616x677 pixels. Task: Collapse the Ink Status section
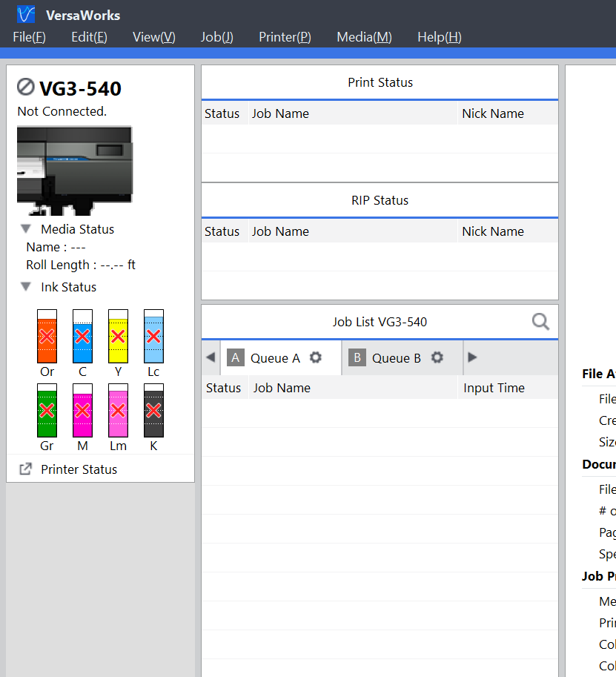pos(26,287)
